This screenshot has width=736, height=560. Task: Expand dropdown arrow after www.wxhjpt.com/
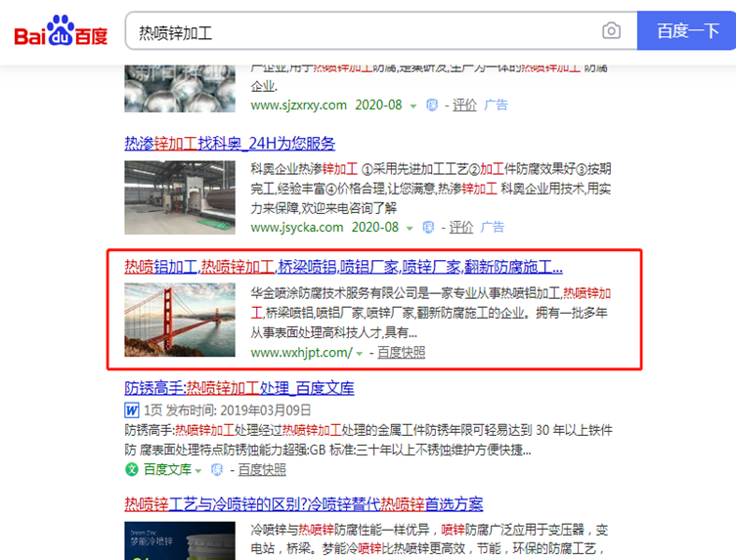point(359,354)
